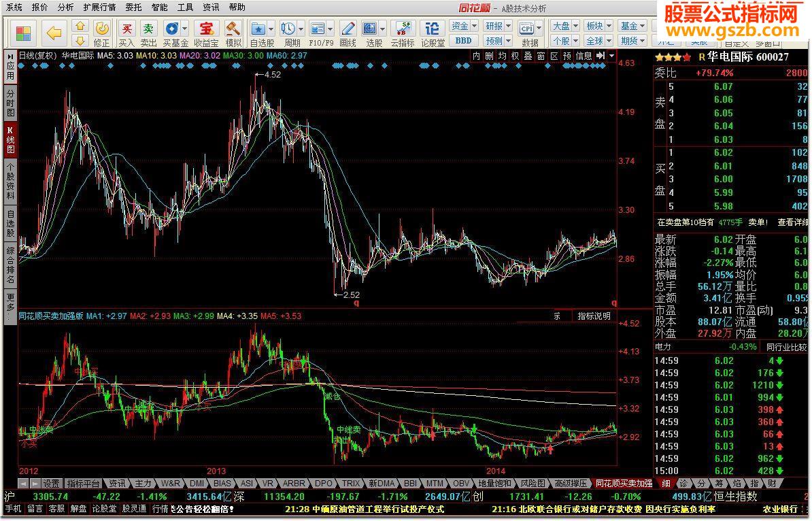Toggle the 均 moving average button
812x521 pixels.
tap(503, 56)
